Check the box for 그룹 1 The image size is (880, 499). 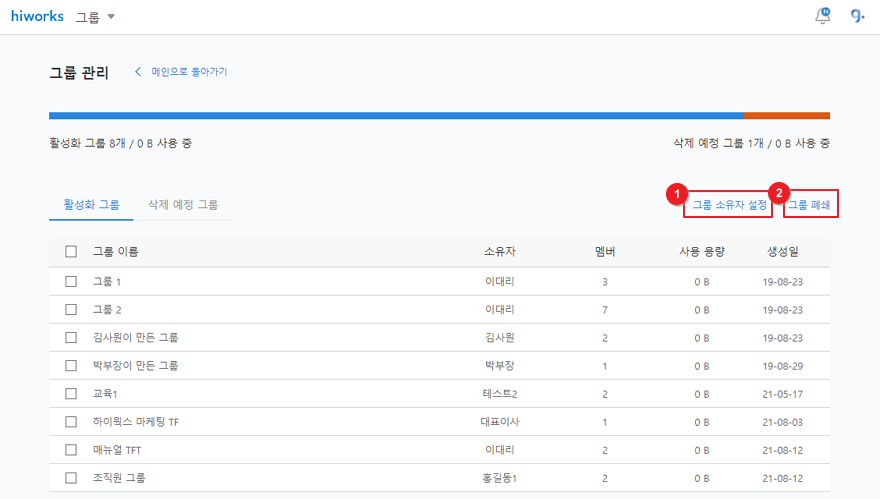[x=71, y=282]
